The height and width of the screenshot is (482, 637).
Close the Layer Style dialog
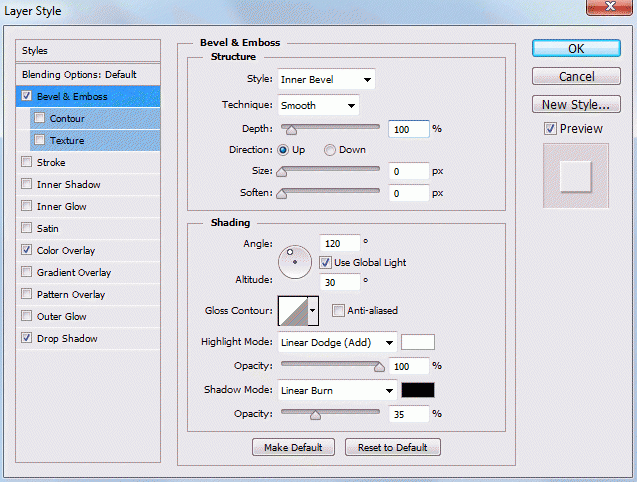click(609, 7)
